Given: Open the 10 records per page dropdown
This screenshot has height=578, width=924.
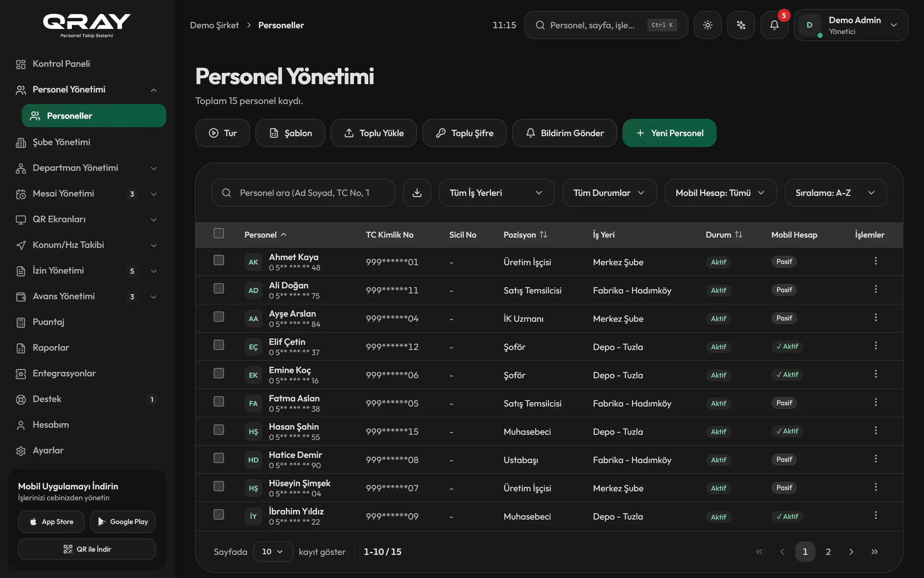Looking at the screenshot, I should [x=273, y=552].
